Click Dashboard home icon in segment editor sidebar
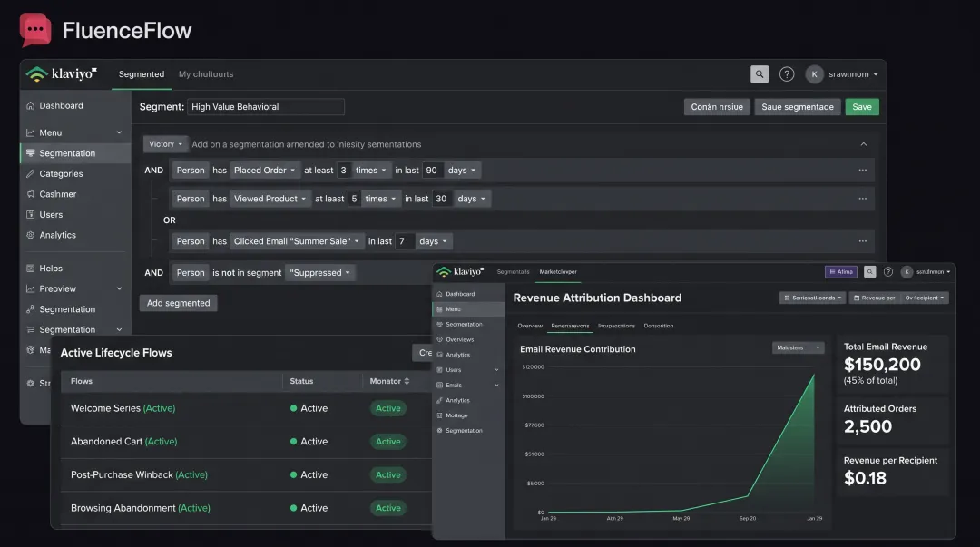Screen dimensions: 980x547 [x=30, y=105]
